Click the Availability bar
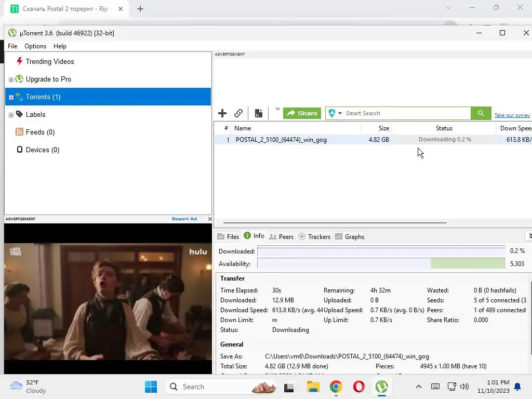This screenshot has height=399, width=532. pos(381,263)
